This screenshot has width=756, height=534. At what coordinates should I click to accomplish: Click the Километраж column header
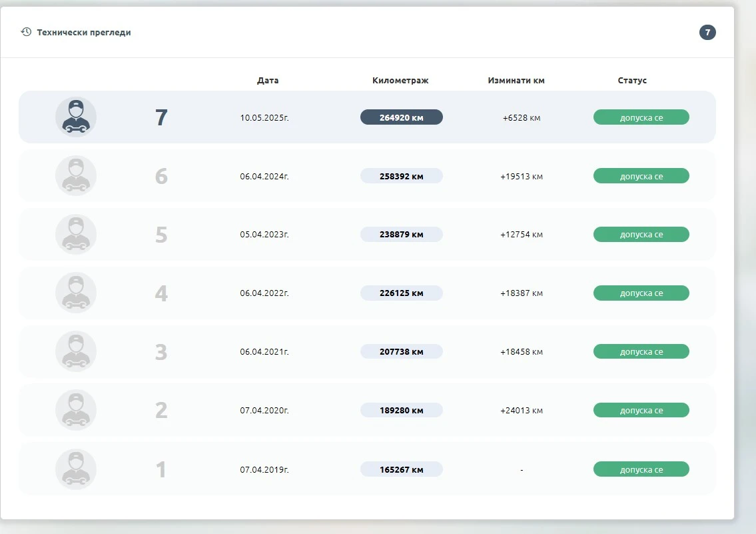[x=400, y=81]
